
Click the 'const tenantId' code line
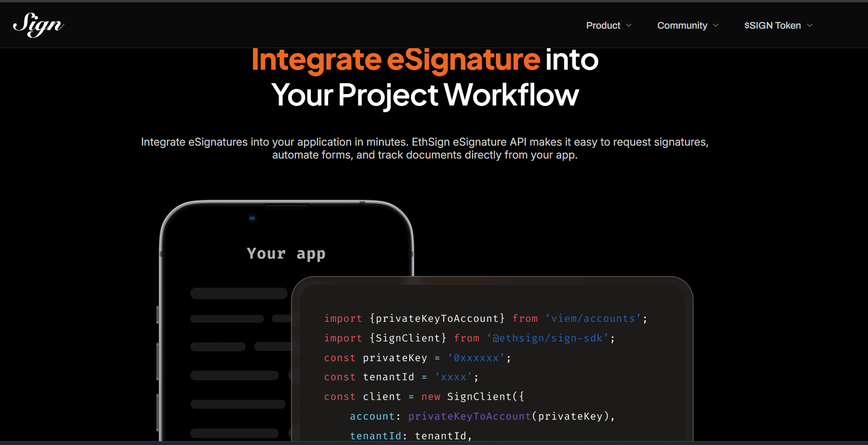coord(401,377)
